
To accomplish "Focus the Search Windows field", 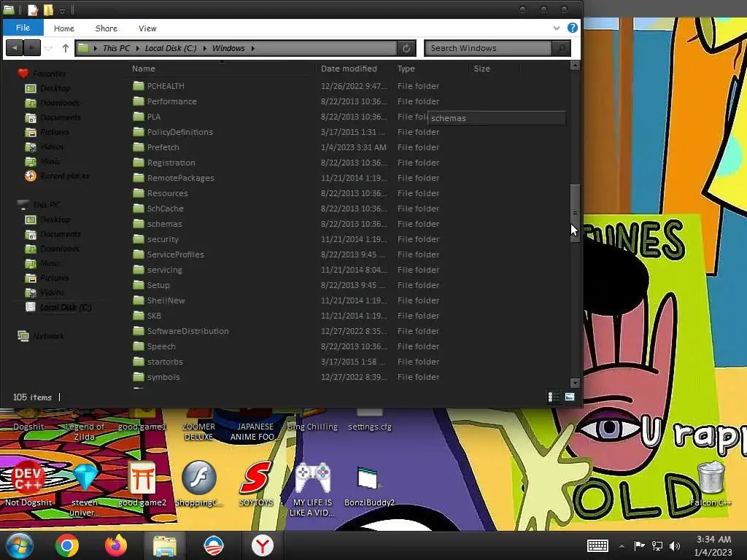I will pyautogui.click(x=488, y=48).
